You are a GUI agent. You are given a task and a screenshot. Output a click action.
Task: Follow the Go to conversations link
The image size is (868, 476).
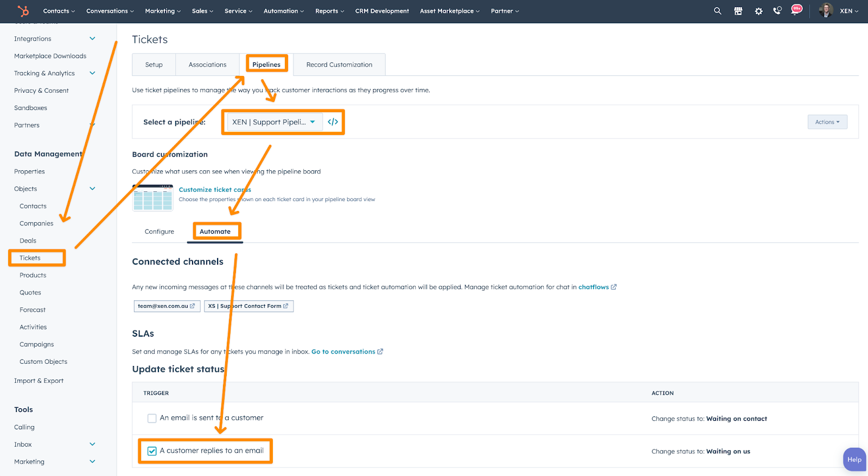343,352
